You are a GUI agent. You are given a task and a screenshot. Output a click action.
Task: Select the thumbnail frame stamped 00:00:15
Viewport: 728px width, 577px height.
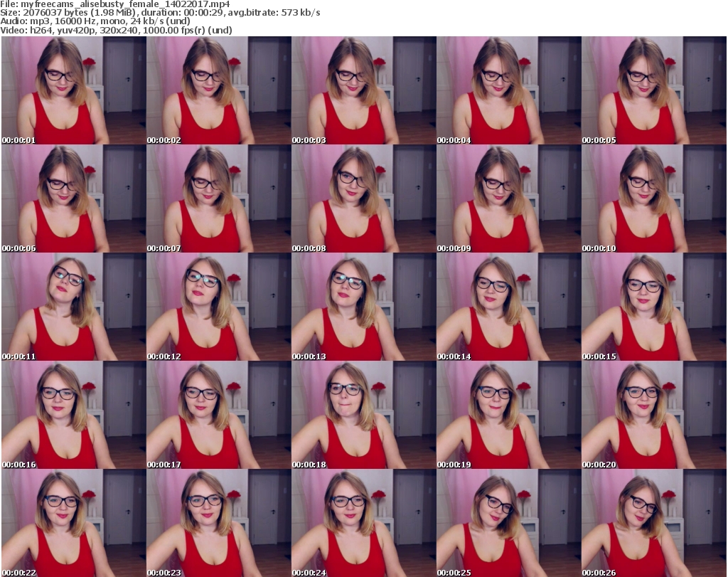(x=654, y=307)
